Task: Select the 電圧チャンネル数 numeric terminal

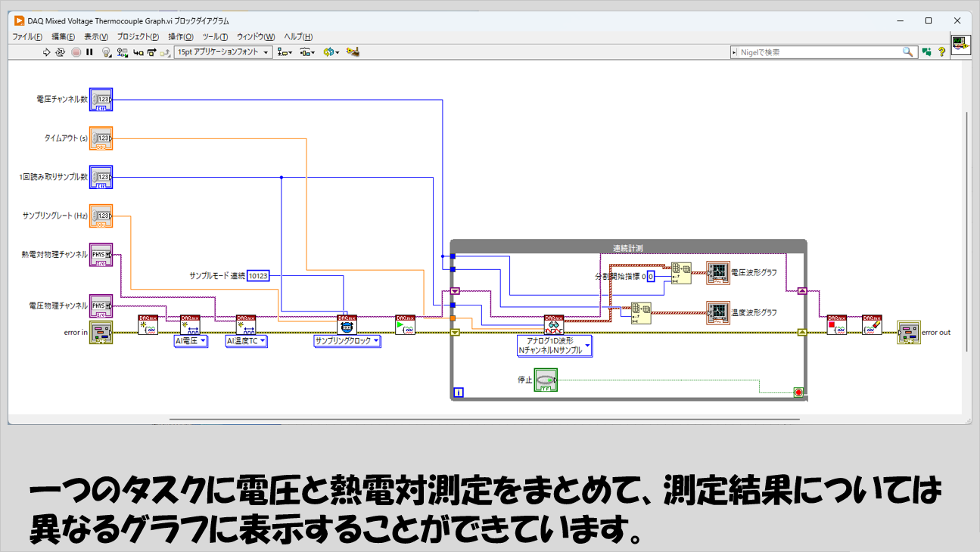Action: click(x=101, y=99)
